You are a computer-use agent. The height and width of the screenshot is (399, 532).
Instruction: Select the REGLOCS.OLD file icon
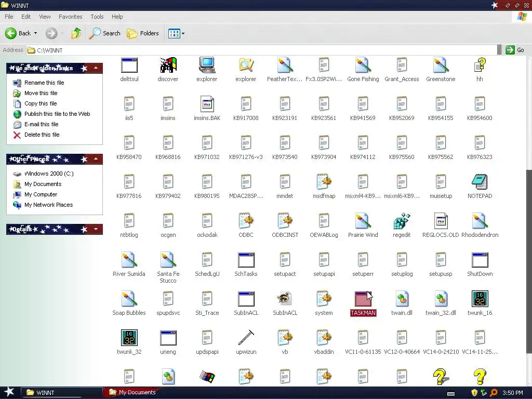pos(441,221)
